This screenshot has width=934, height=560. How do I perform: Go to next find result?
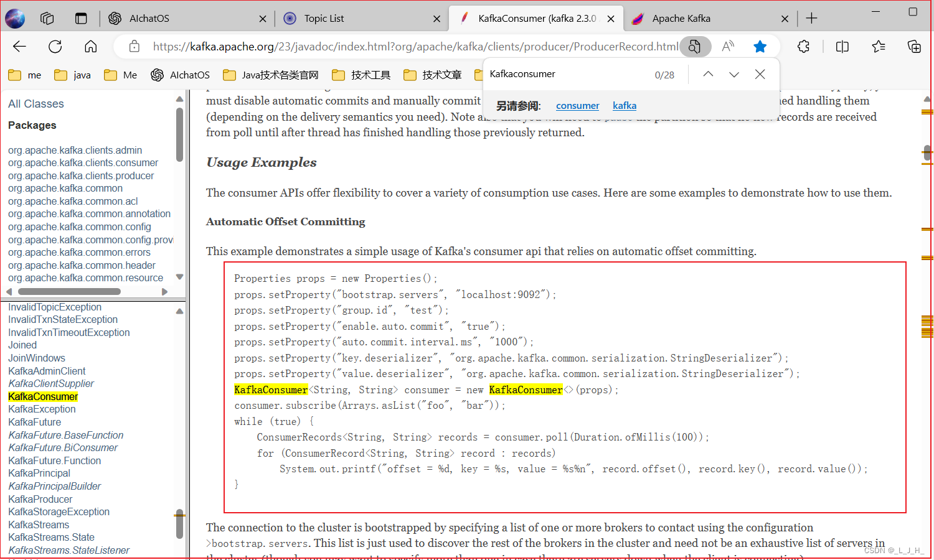click(734, 74)
